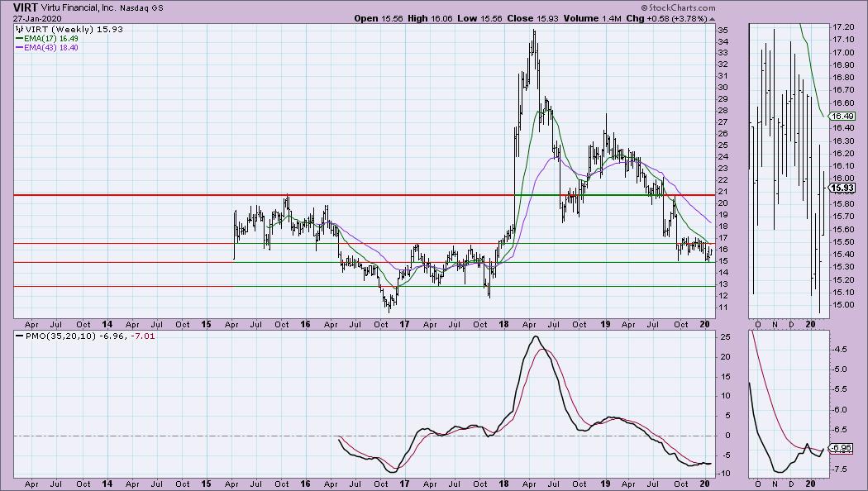Click the 21 label on the price axis
The image size is (868, 491).
click(x=723, y=192)
